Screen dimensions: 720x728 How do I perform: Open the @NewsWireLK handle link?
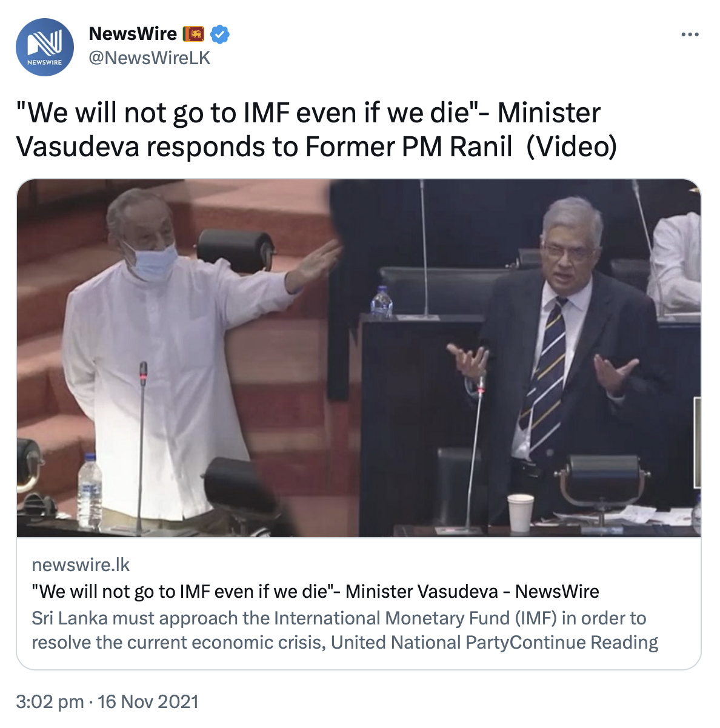(149, 58)
